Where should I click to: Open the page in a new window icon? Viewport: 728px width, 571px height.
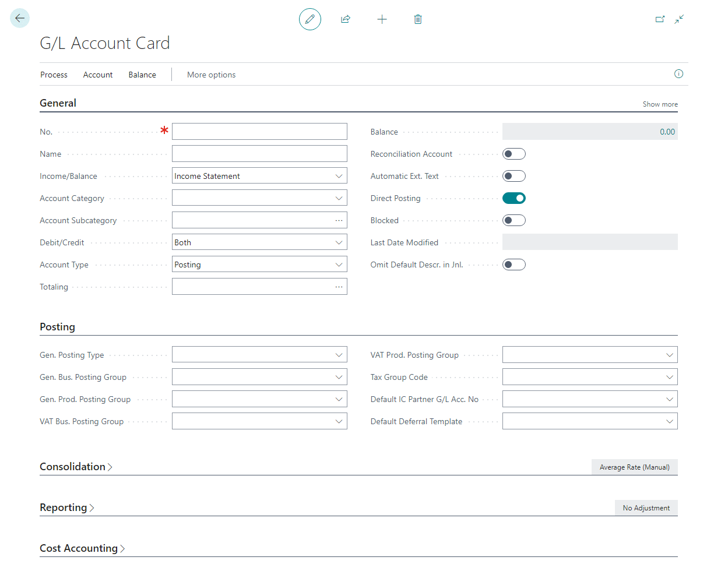pos(660,19)
